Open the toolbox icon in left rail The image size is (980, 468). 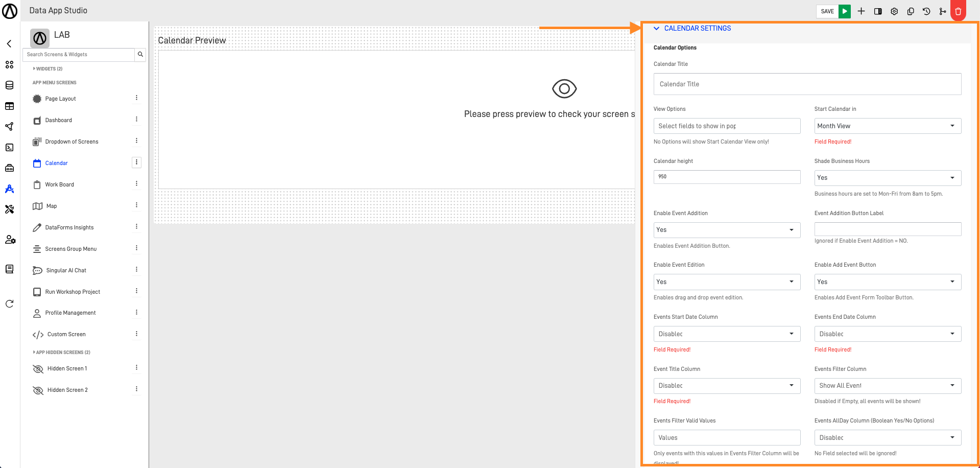[9, 168]
